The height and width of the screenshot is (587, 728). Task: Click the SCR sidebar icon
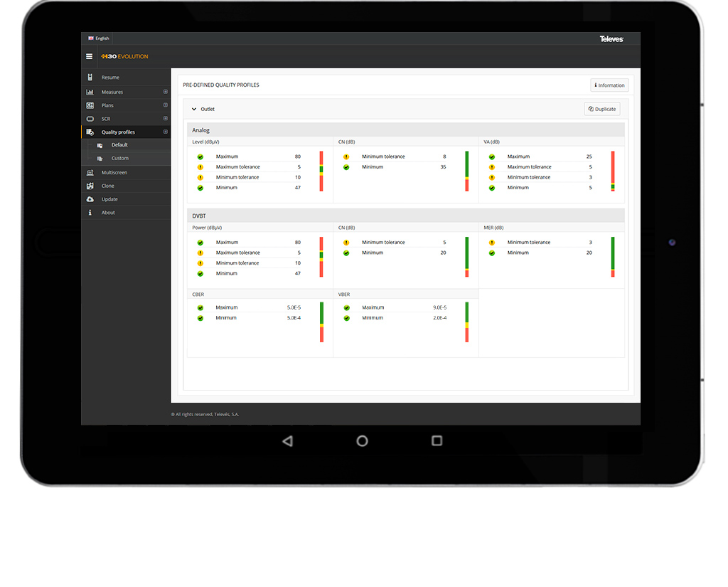click(90, 119)
